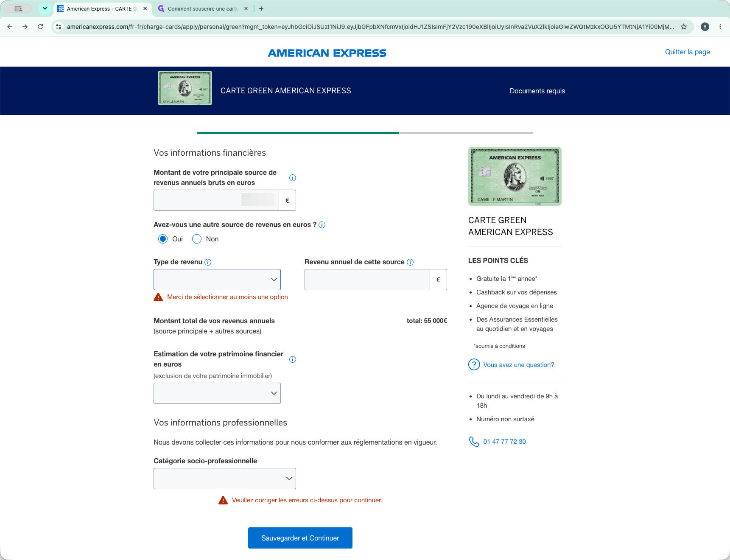Click Merci de sélectionner au moins une option
The width and height of the screenshot is (730, 560).
pos(227,297)
